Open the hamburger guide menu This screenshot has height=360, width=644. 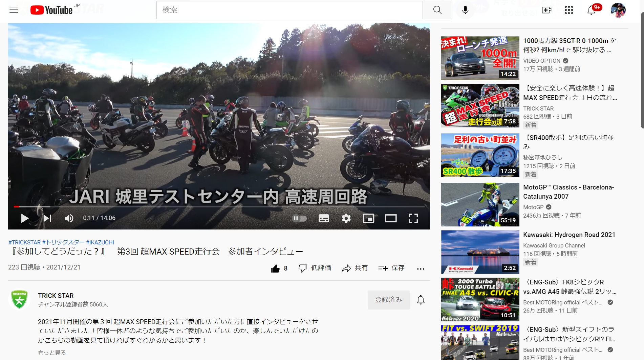(14, 10)
